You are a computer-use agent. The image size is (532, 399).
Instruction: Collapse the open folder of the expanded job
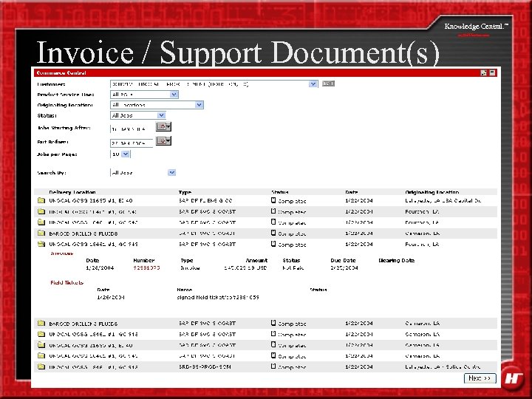point(41,244)
